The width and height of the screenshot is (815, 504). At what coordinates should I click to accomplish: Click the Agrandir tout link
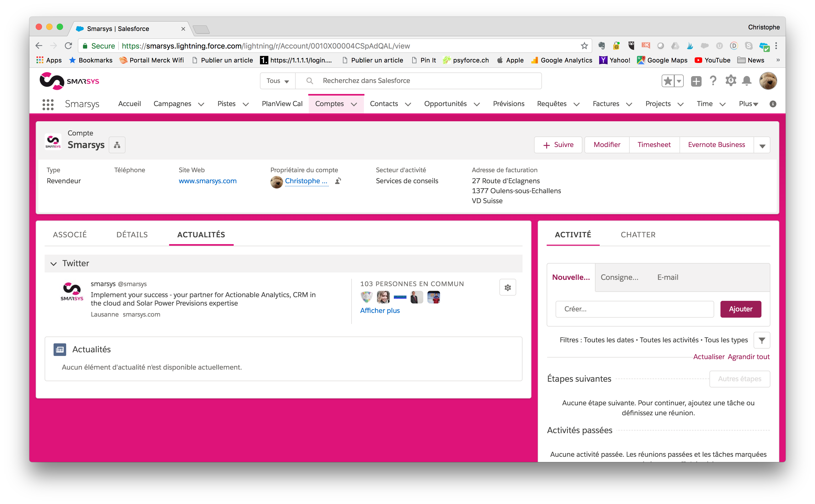point(749,357)
